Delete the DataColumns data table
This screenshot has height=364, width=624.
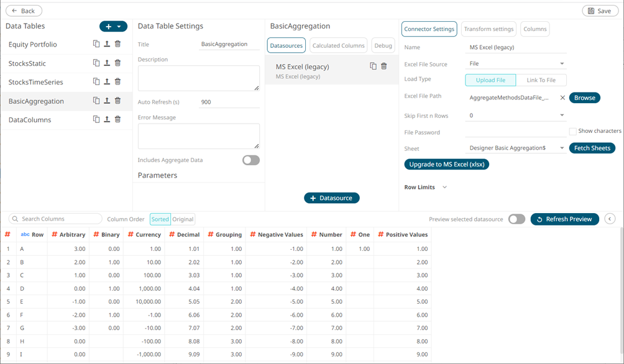[117, 119]
